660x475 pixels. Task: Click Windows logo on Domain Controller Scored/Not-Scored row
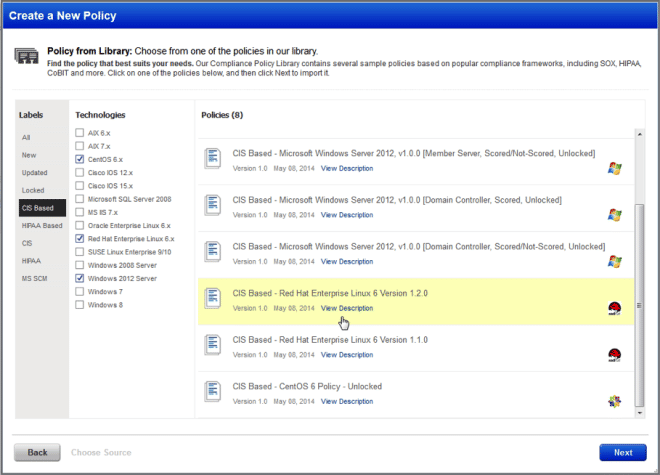point(615,262)
